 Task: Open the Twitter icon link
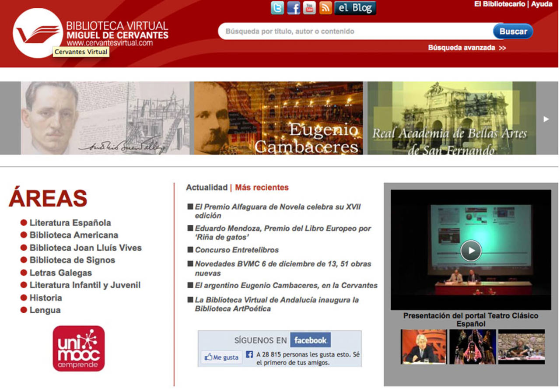coord(277,8)
